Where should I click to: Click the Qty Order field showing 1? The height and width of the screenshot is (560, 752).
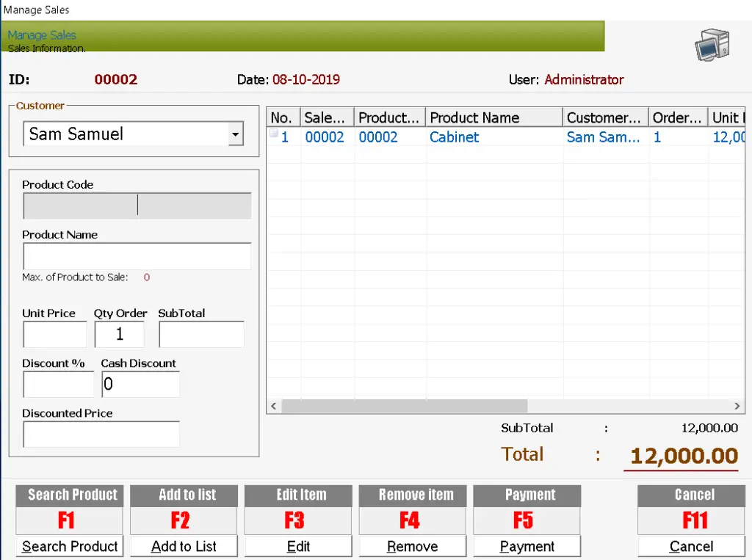pyautogui.click(x=119, y=334)
